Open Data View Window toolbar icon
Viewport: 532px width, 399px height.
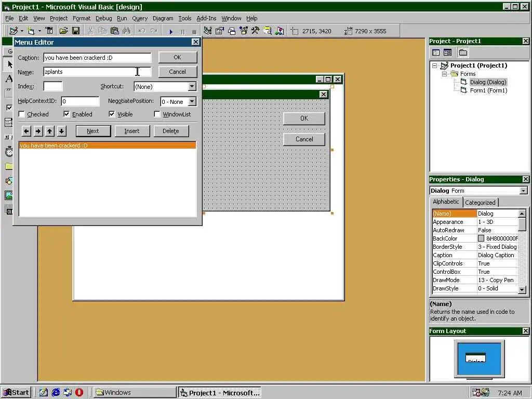(x=268, y=31)
